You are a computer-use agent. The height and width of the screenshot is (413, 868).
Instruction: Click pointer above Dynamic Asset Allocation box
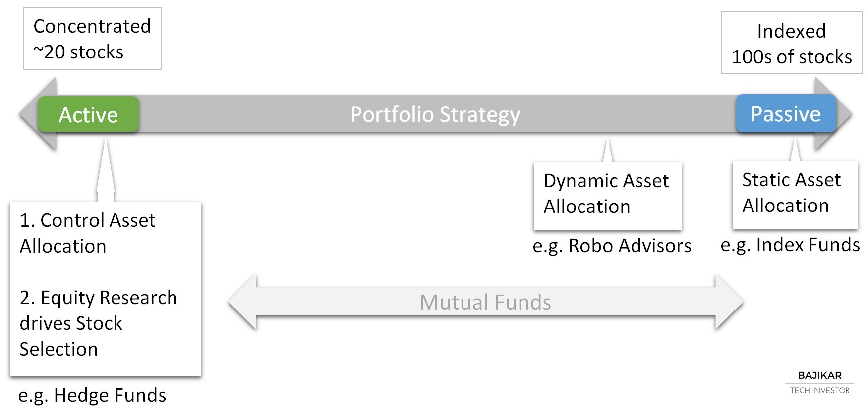608,151
